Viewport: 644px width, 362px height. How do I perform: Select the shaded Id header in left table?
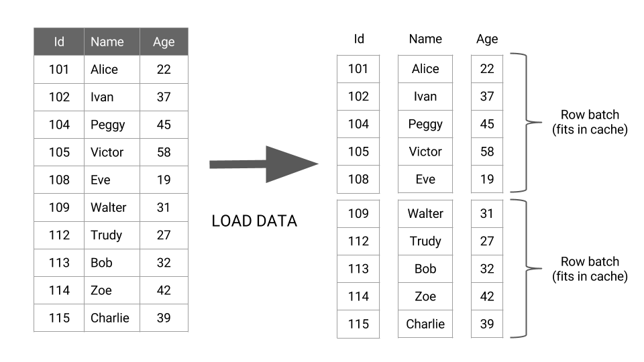(x=59, y=42)
